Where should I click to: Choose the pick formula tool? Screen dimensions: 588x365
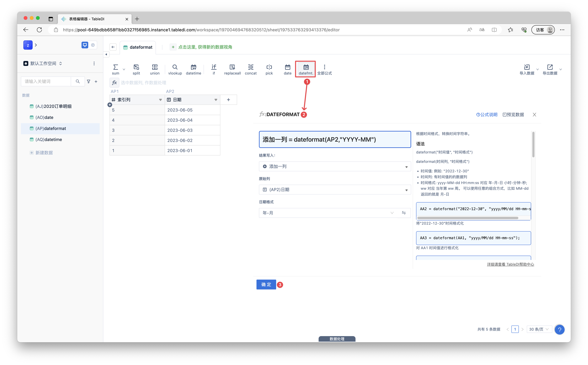(x=269, y=69)
